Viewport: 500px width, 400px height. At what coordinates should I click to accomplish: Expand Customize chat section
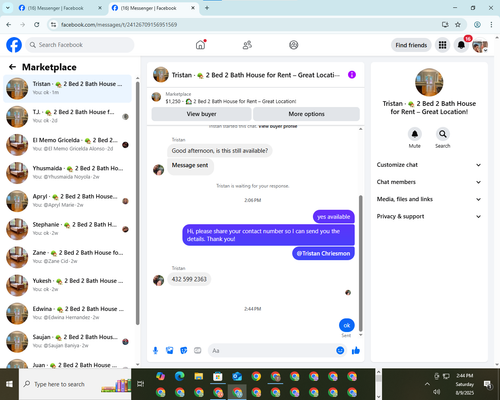pyautogui.click(x=429, y=165)
